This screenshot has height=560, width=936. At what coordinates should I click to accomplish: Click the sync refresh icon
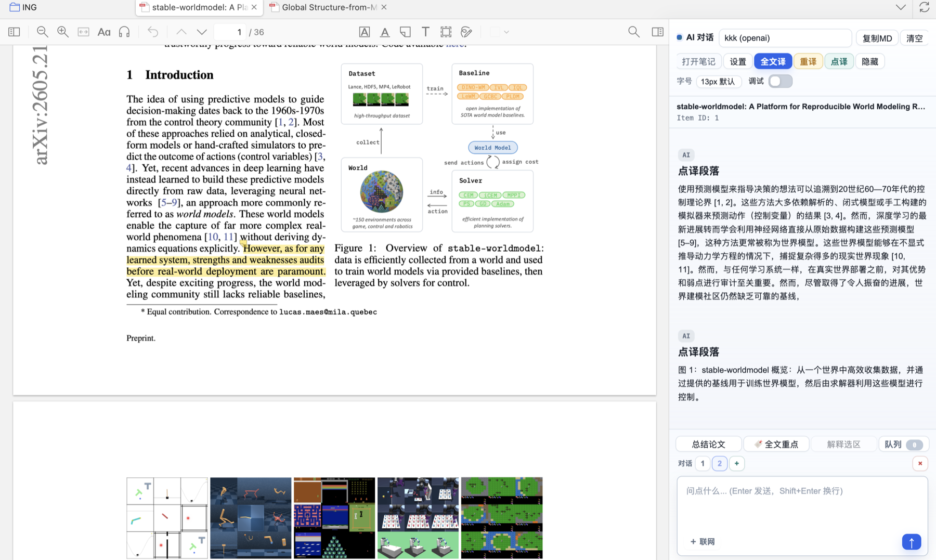pyautogui.click(x=924, y=7)
